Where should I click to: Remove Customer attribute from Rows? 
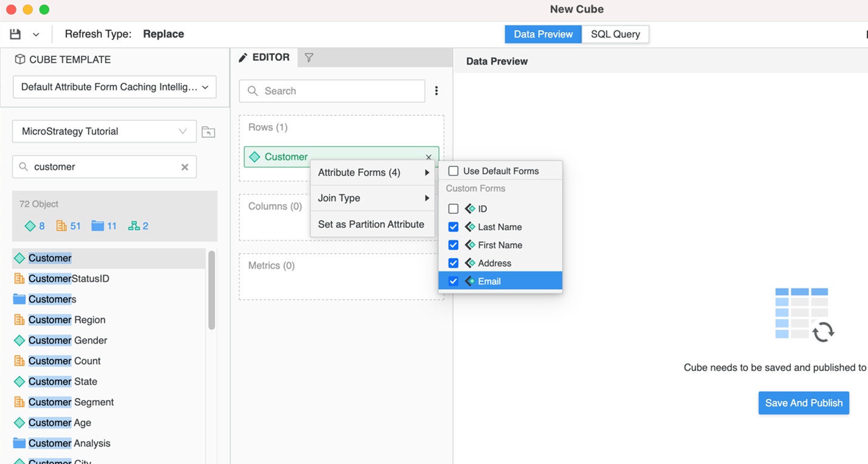click(x=429, y=157)
